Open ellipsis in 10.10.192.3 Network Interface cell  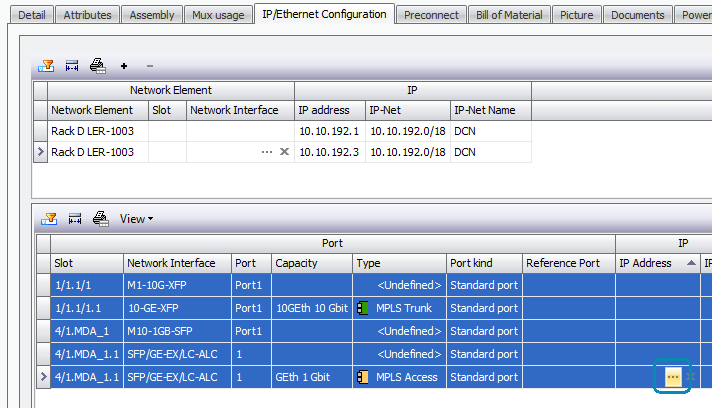coord(267,152)
